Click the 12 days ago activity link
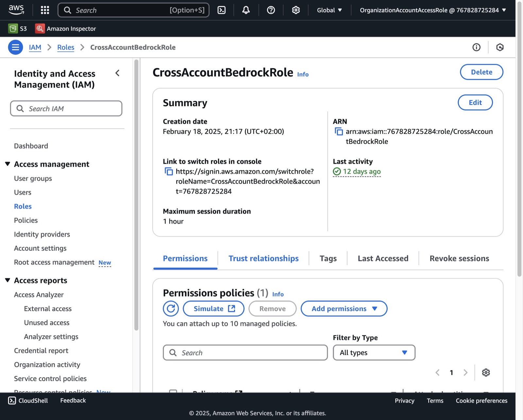Image resolution: width=523 pixels, height=420 pixels. [x=357, y=172]
